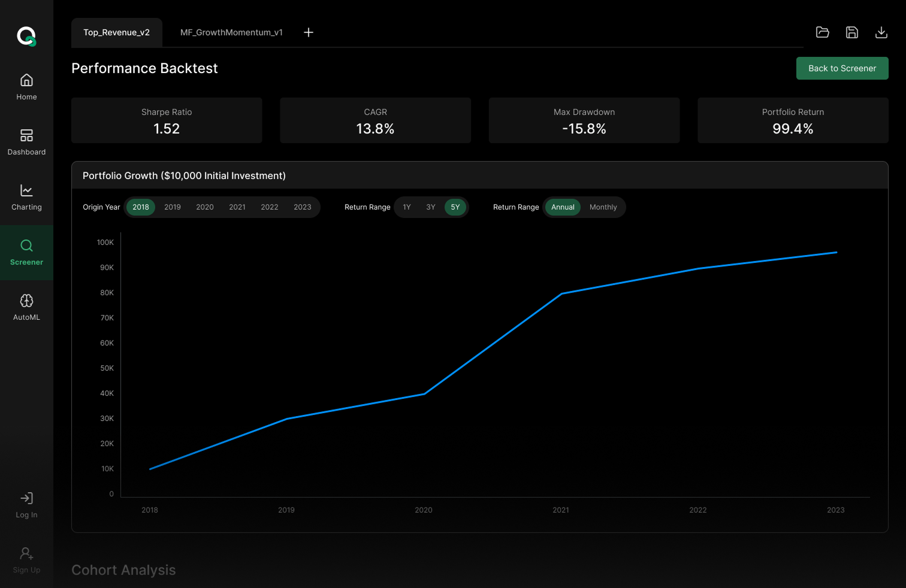Open the Log In page
The width and height of the screenshot is (906, 588).
(x=26, y=505)
